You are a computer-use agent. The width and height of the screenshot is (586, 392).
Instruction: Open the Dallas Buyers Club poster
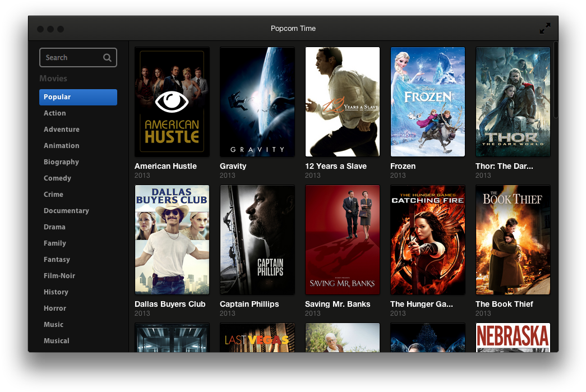(x=172, y=239)
